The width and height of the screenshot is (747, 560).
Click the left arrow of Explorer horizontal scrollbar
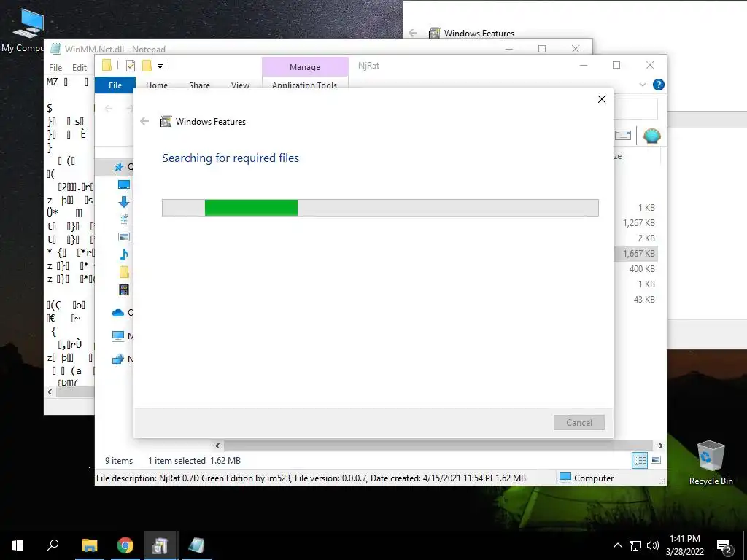coord(217,446)
